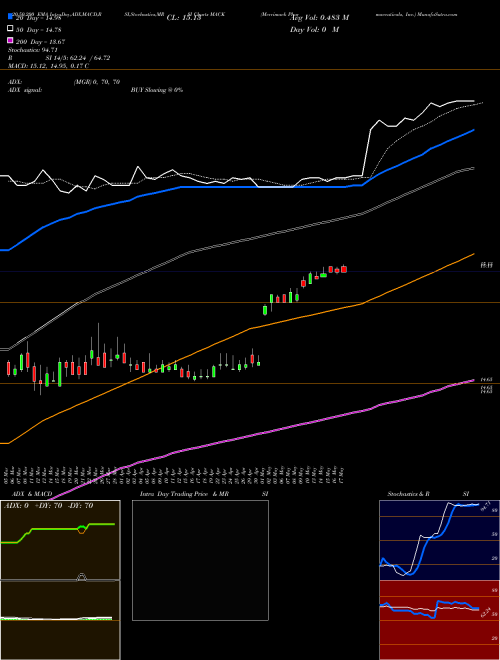Click the blue 20 Day legend swatch

click(x=10, y=17)
